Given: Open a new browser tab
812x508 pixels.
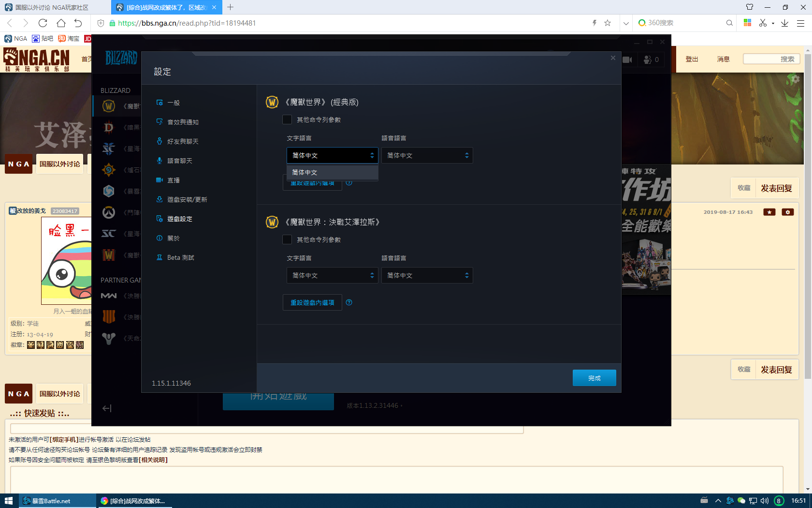Looking at the screenshot, I should pos(231,7).
